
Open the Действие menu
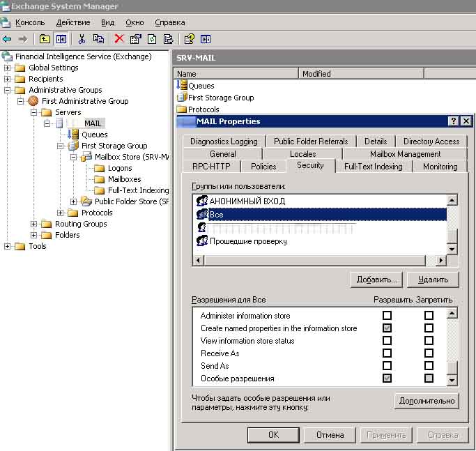[x=72, y=22]
